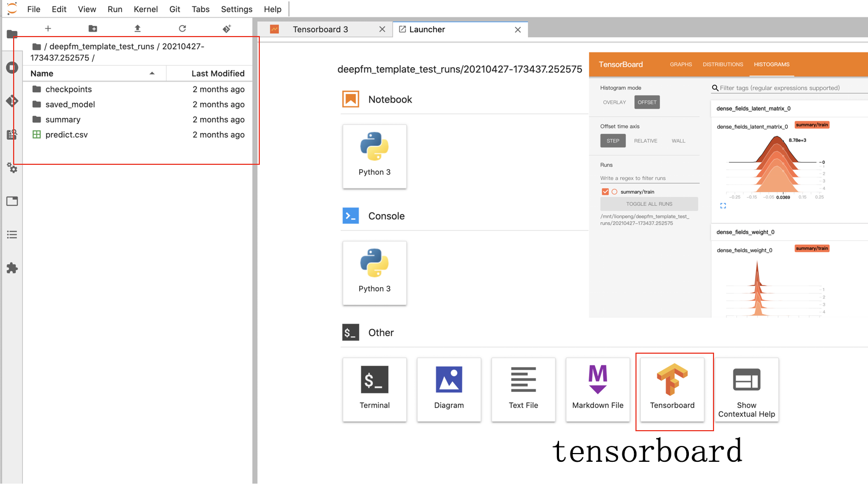Open the Help menu
Image resolution: width=868 pixels, height=488 pixels.
tap(272, 9)
